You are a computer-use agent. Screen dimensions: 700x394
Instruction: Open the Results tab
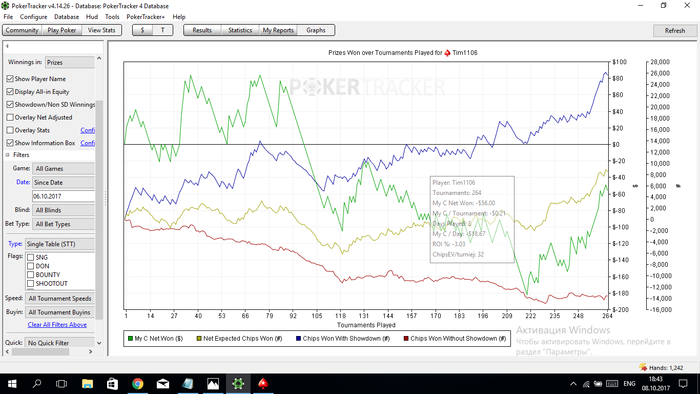[202, 30]
